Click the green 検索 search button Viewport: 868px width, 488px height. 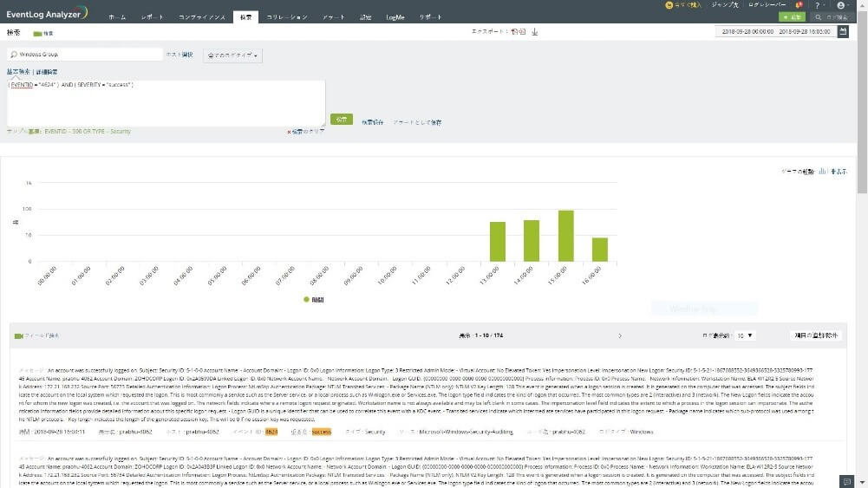tap(342, 119)
